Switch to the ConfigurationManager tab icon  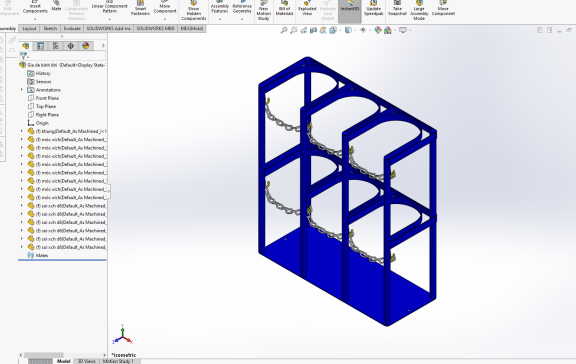pos(55,46)
